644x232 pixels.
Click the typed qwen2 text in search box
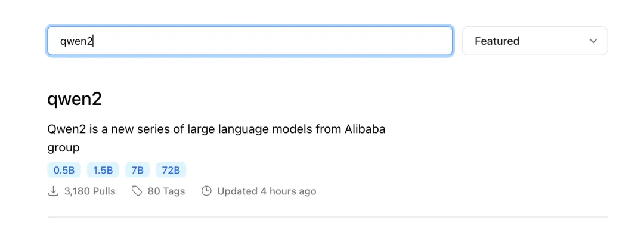tap(77, 41)
